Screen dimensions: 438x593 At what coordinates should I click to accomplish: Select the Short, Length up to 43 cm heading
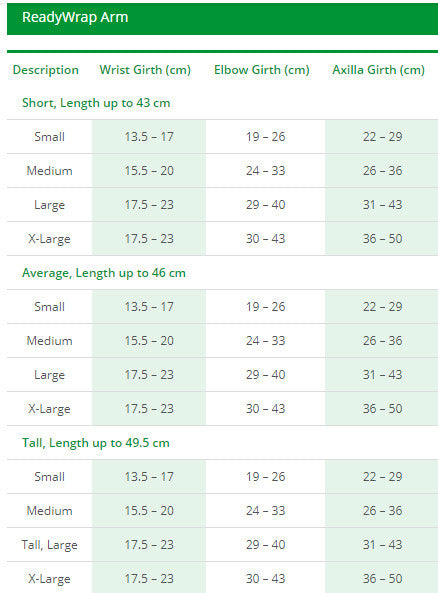(96, 103)
